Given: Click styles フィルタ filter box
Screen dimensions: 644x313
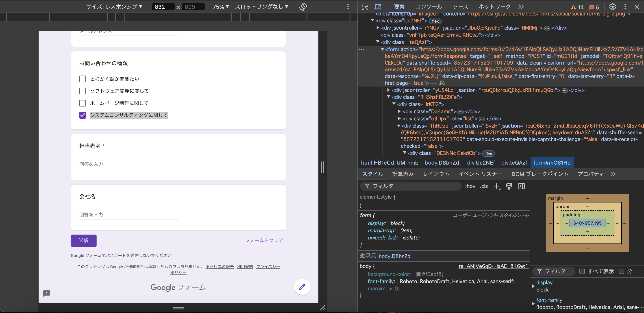Looking at the screenshot, I should pos(411,186).
